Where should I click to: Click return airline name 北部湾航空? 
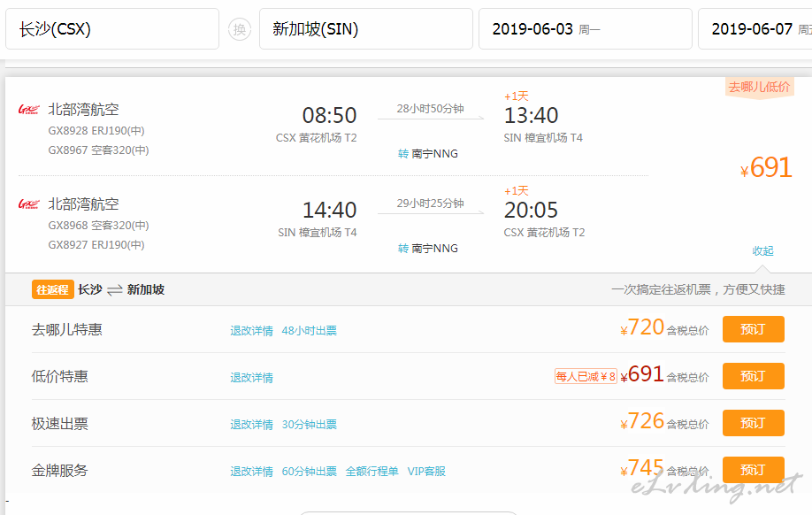(83, 204)
